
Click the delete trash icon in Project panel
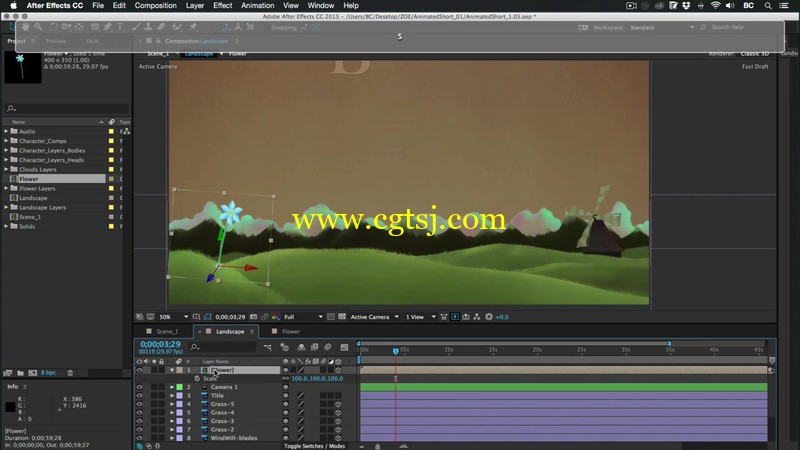point(70,373)
